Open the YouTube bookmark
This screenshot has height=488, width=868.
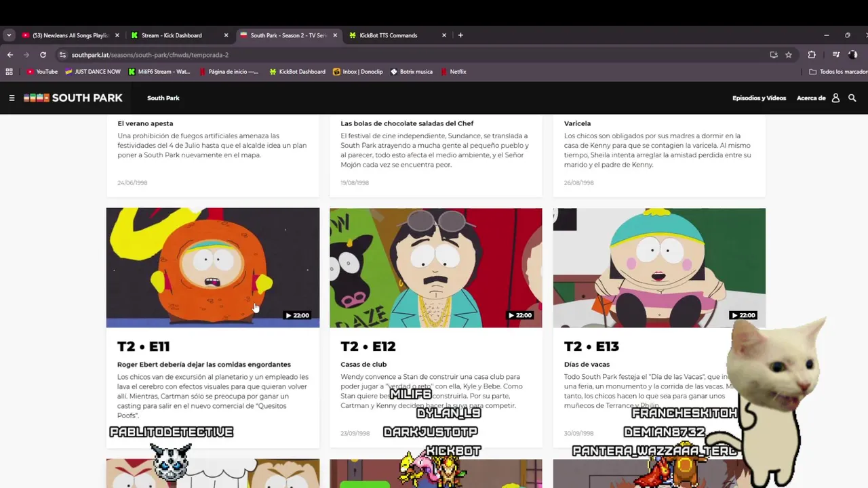tap(42, 72)
